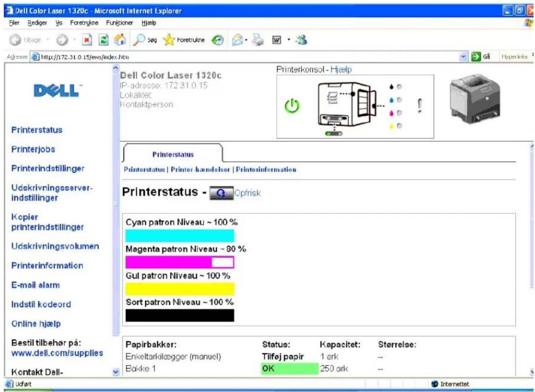Open Udskrivningsserver-indstillinger link

[52, 193]
